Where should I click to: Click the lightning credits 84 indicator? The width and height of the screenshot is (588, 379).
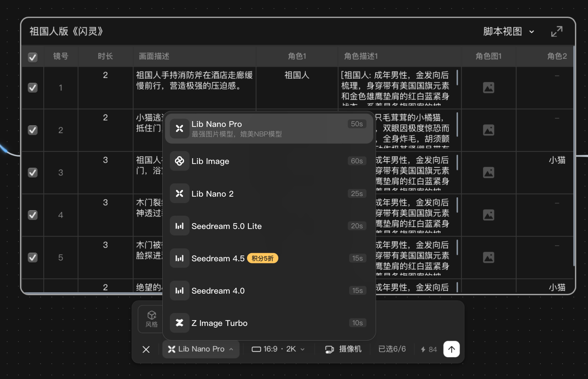pos(429,349)
